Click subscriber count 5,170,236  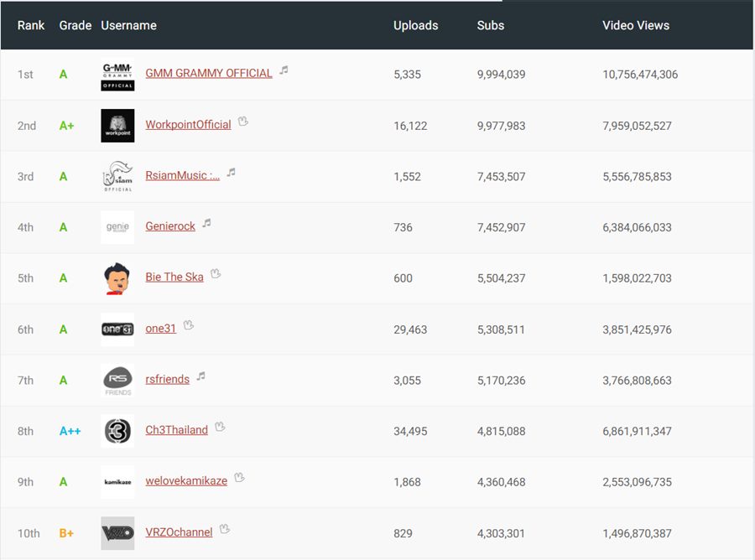502,380
